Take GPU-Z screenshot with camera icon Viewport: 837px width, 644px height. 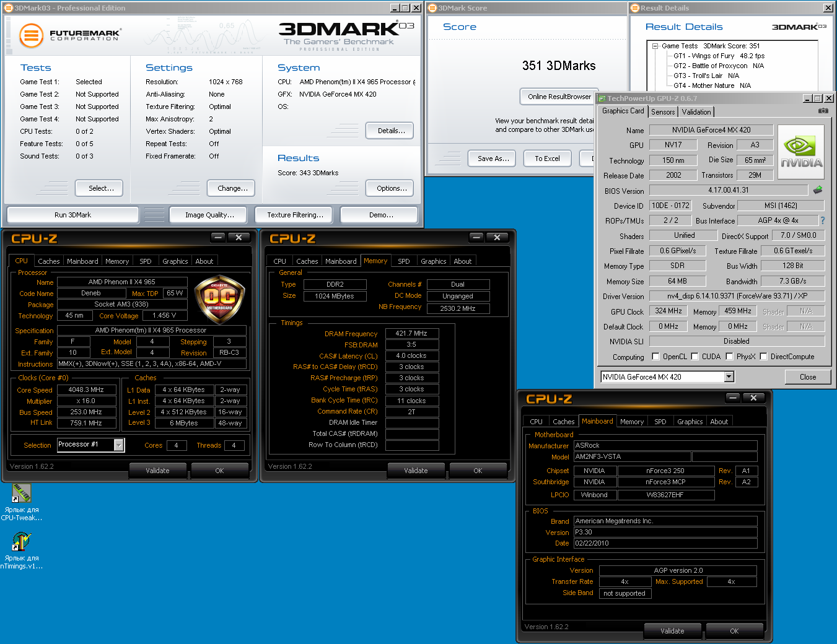pos(823,111)
